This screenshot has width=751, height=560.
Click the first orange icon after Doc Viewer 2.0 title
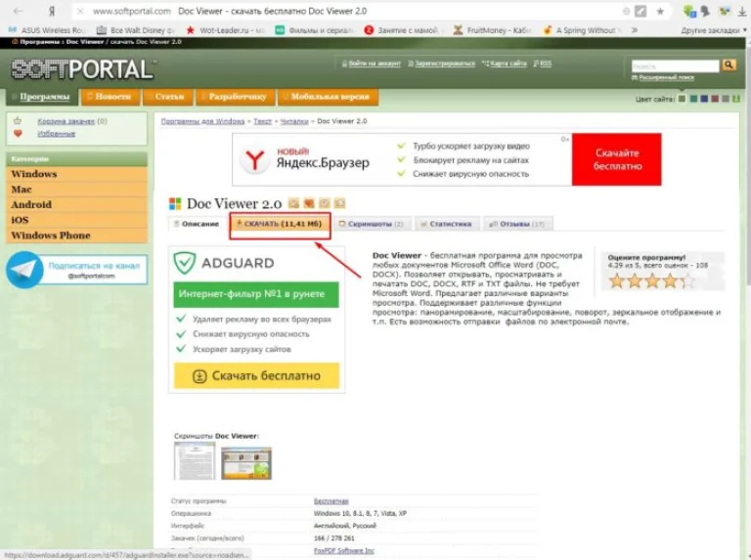(293, 203)
